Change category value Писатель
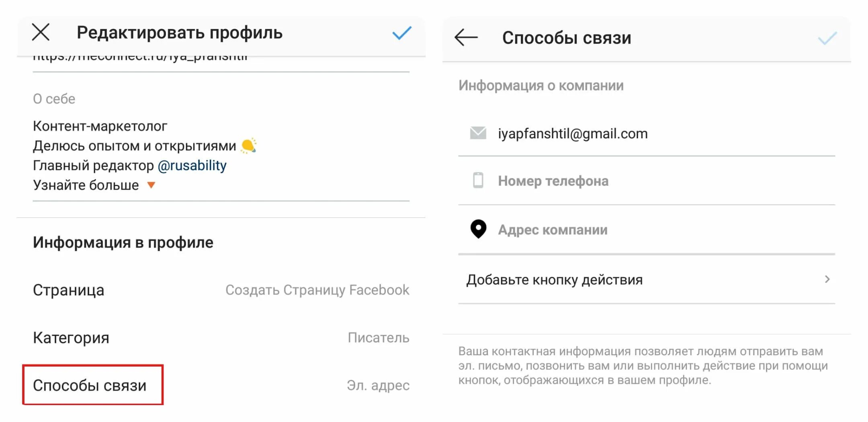The image size is (868, 422). click(x=379, y=338)
